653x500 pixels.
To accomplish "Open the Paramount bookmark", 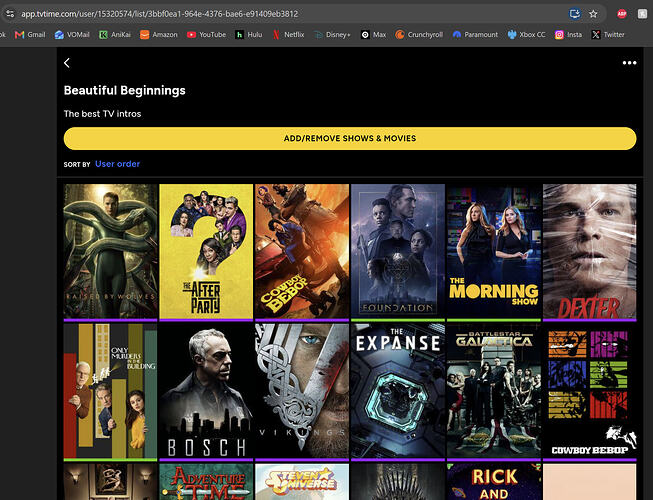I will coord(475,35).
